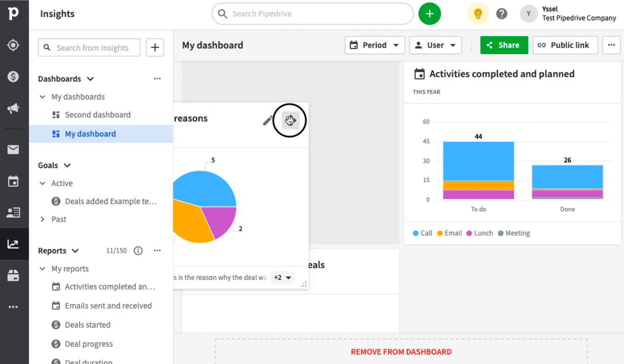Open Activities calendar icon in sidebar
Image resolution: width=624 pixels, height=364 pixels.
click(14, 181)
